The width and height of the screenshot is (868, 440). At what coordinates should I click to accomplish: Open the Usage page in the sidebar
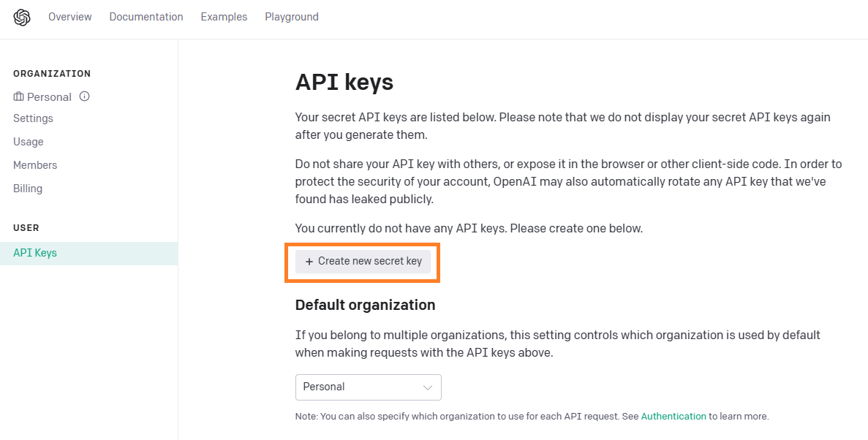click(28, 142)
